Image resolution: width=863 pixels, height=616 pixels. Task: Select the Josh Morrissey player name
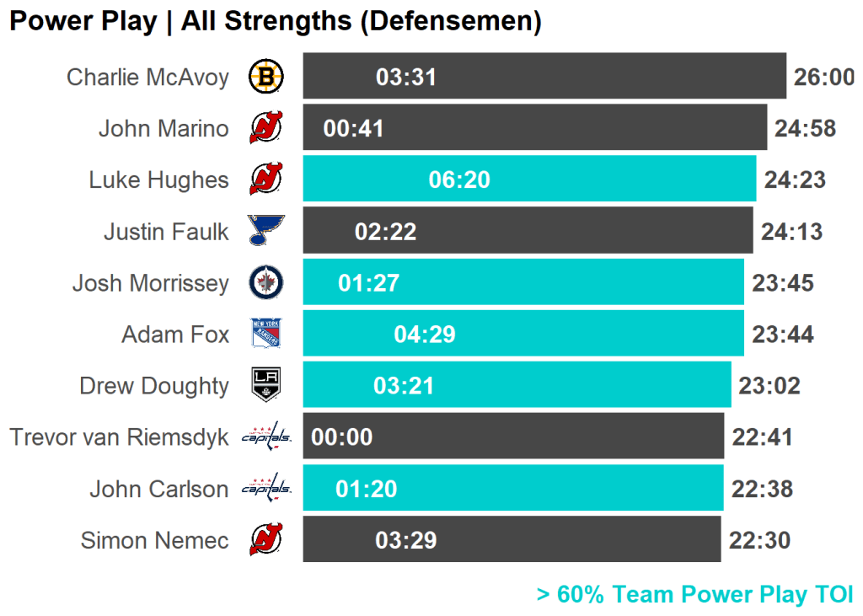click(150, 283)
